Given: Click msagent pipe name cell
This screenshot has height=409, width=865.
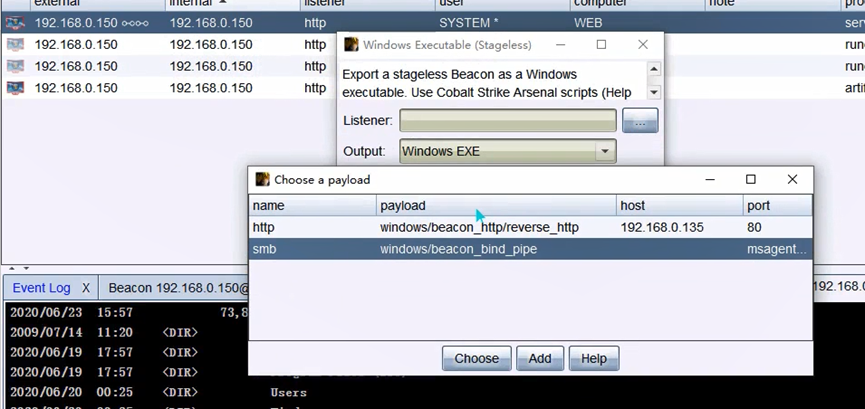Looking at the screenshot, I should coord(777,249).
